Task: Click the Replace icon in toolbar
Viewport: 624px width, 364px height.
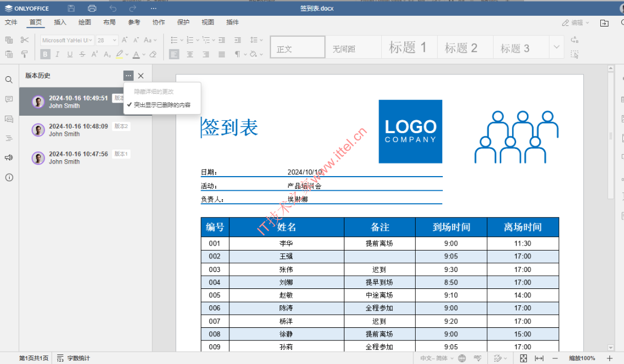Action: (575, 40)
